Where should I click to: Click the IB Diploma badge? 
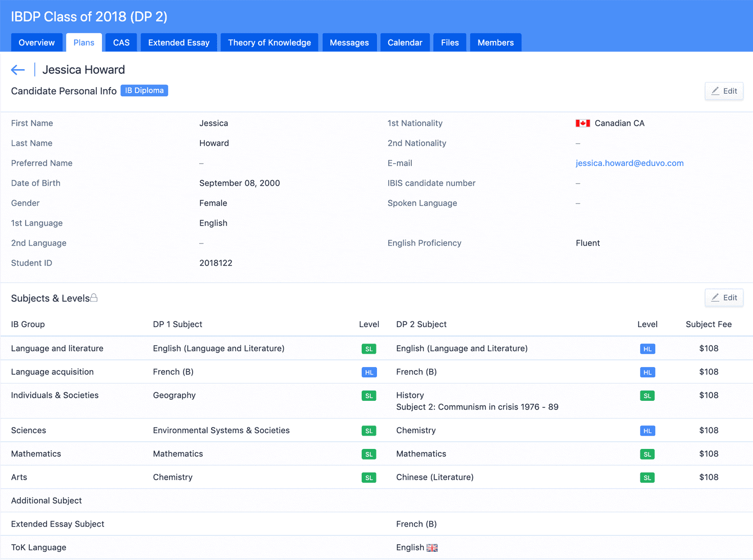[x=144, y=91]
